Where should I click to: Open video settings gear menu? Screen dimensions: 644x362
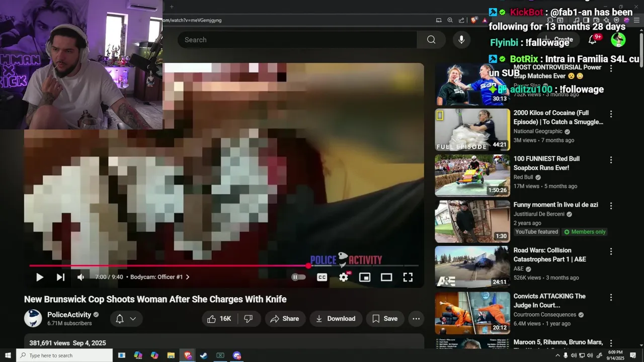(x=344, y=277)
